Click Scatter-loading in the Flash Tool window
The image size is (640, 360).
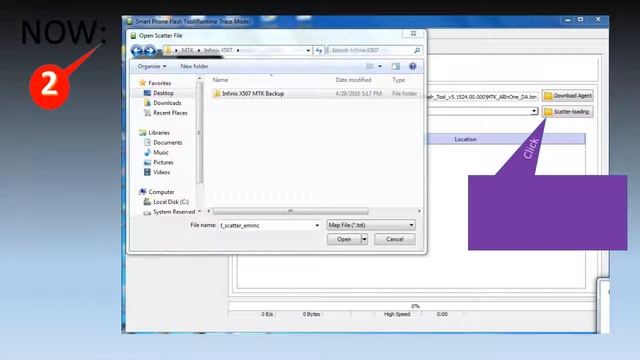[x=568, y=111]
